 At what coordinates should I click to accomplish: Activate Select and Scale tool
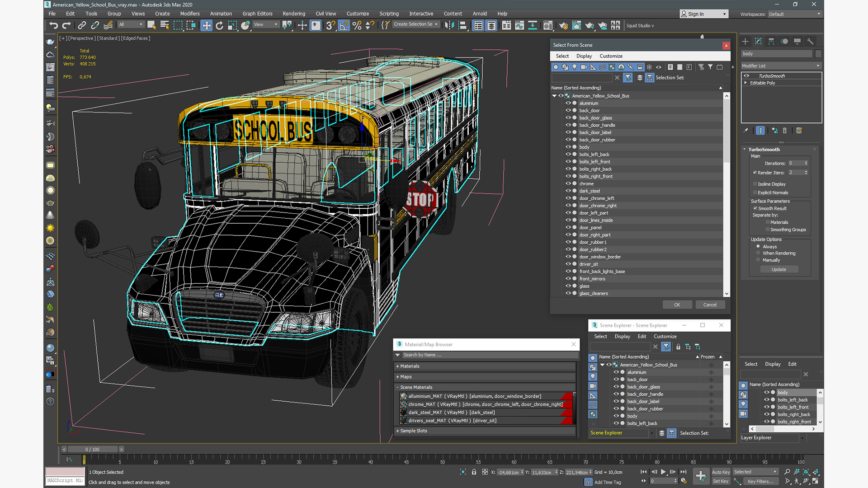point(232,26)
